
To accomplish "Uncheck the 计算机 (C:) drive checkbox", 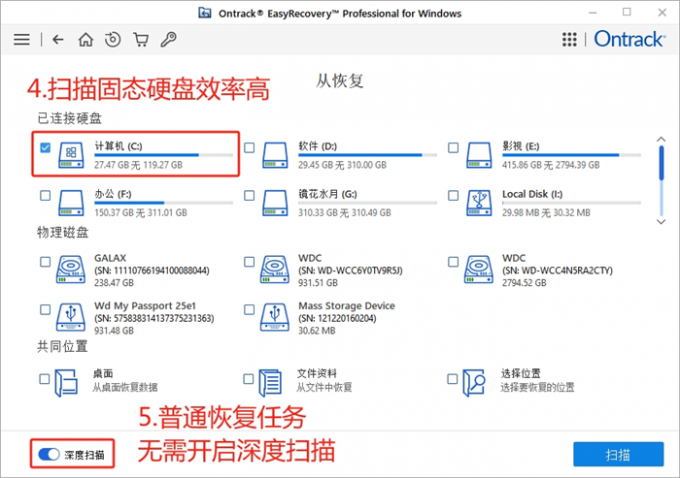I will pyautogui.click(x=45, y=148).
